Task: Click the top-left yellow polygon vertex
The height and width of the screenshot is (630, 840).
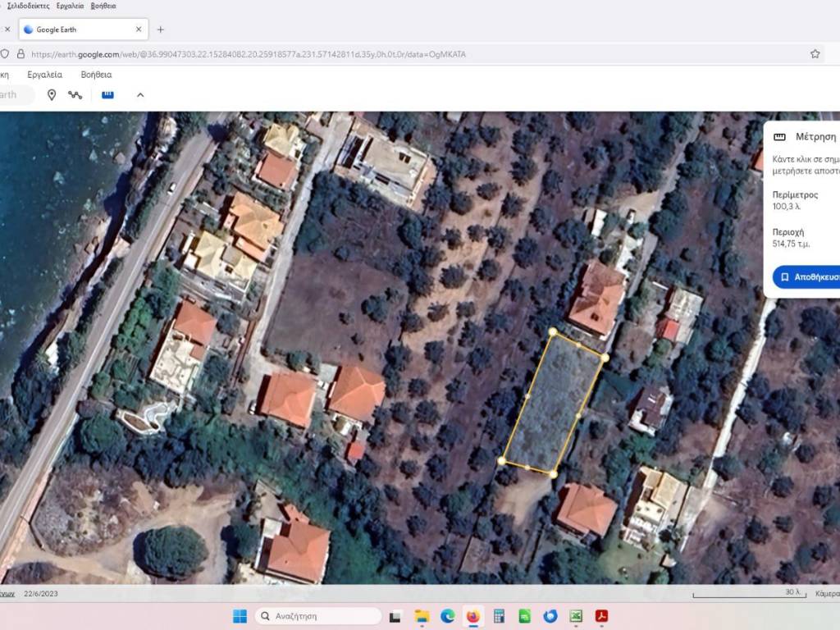Action: 552,332
